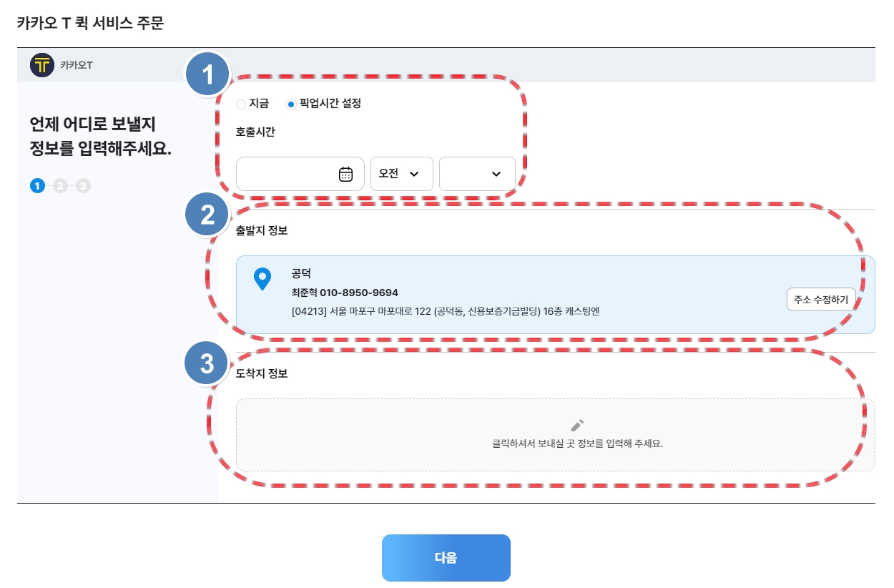894x588 pixels.
Task: Click the 주소 수정하기 button
Action: (x=821, y=300)
